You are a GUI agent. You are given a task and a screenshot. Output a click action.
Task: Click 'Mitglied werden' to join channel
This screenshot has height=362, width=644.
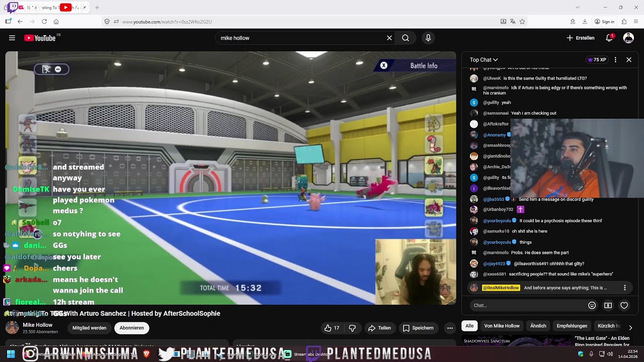pyautogui.click(x=89, y=328)
